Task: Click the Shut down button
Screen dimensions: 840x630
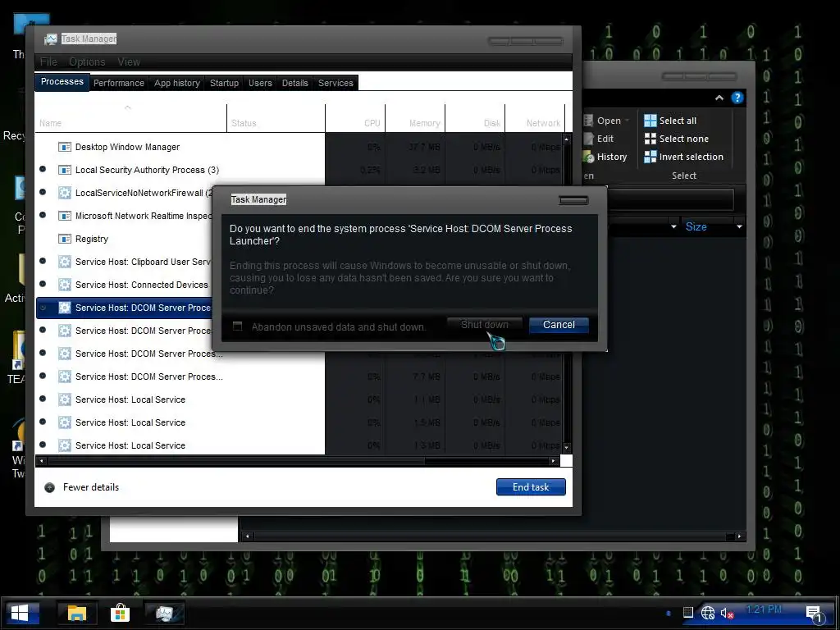Action: click(x=484, y=325)
